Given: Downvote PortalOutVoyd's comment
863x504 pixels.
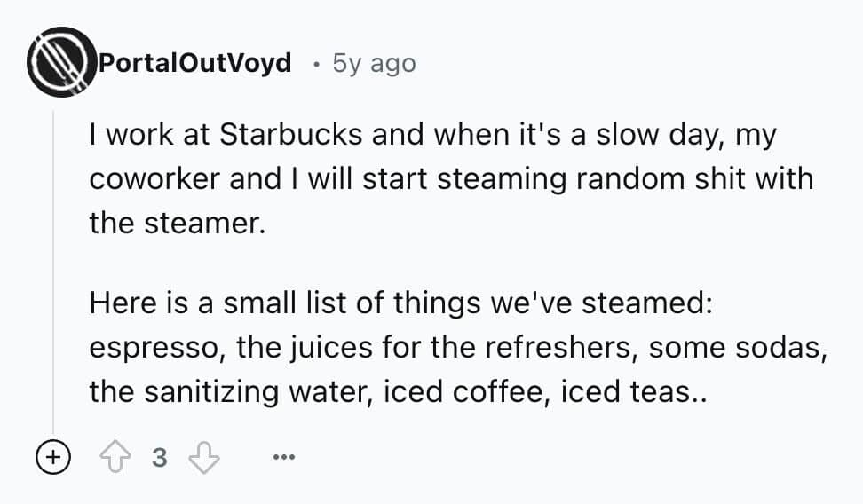Looking at the screenshot, I should pyautogui.click(x=204, y=458).
